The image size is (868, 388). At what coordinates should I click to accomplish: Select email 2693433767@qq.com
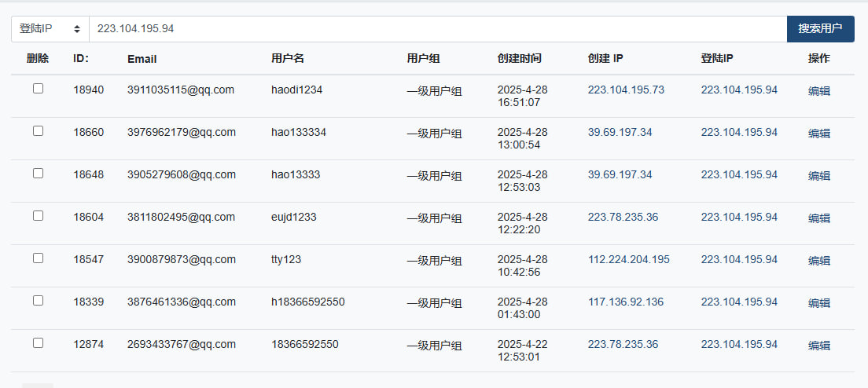click(182, 344)
